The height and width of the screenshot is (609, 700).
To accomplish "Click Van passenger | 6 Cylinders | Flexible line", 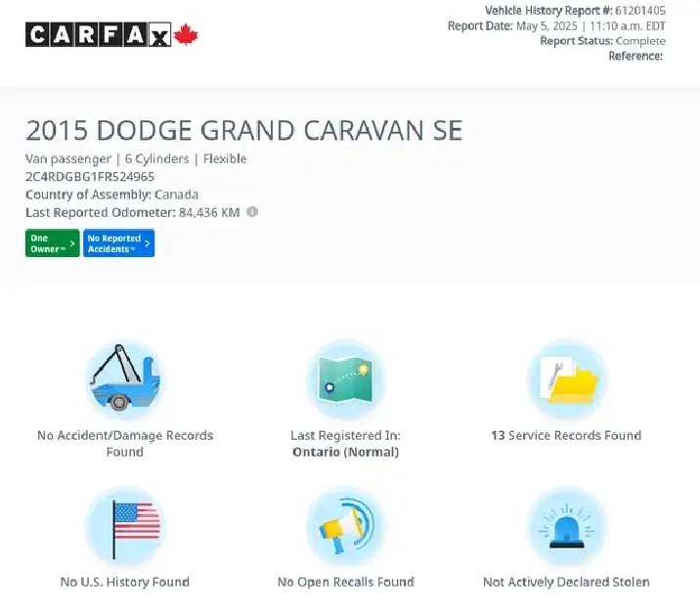I will [136, 159].
